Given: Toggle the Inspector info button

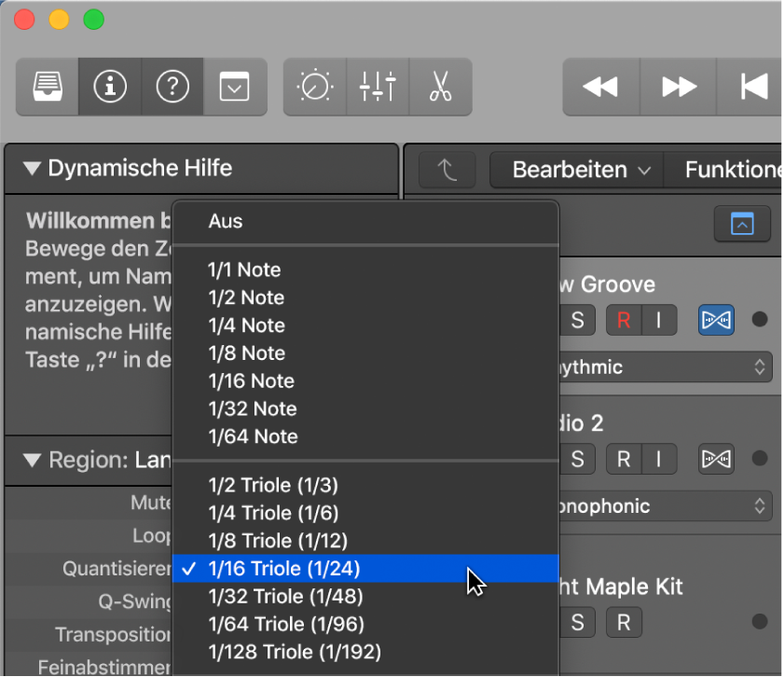Looking at the screenshot, I should pyautogui.click(x=110, y=87).
